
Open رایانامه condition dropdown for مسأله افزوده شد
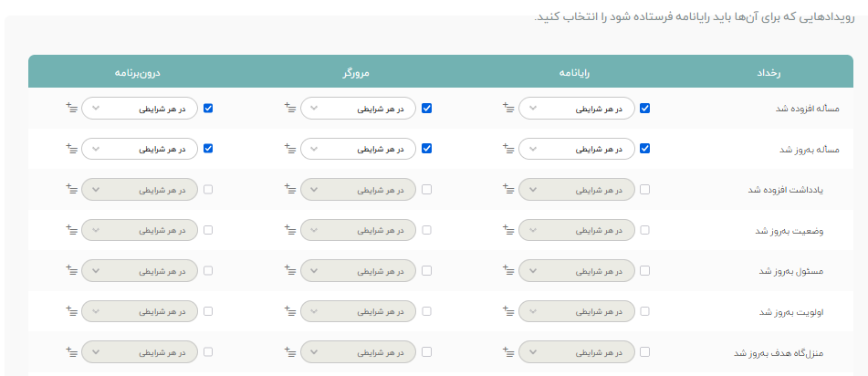pyautogui.click(x=577, y=109)
